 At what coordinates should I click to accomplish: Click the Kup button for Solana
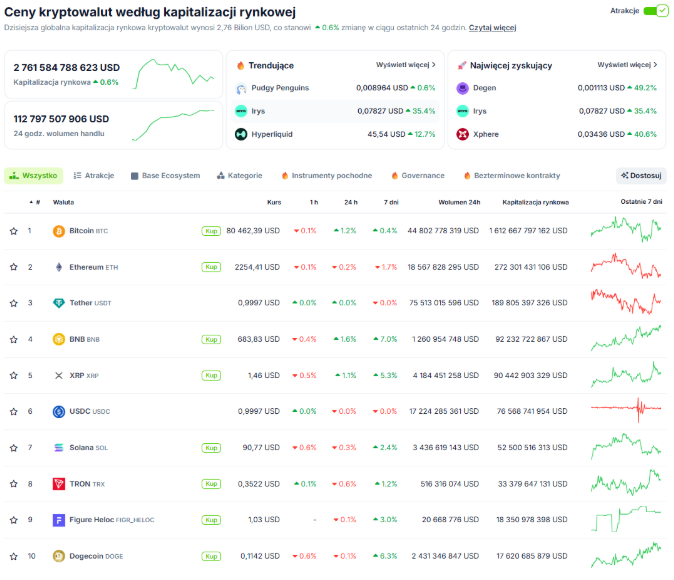pos(211,448)
